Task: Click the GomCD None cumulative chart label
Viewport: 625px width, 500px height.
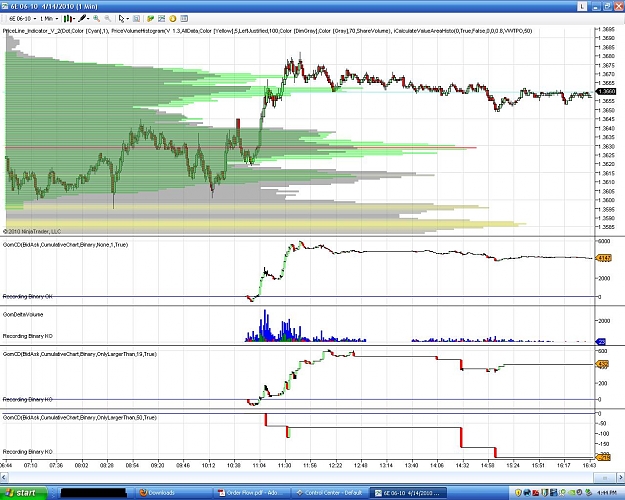Action: click(65, 245)
